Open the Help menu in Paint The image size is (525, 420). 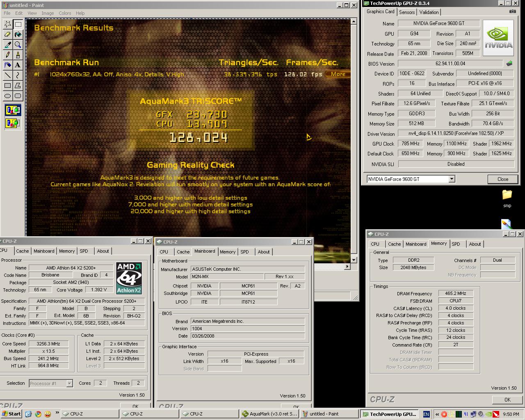tap(80, 13)
